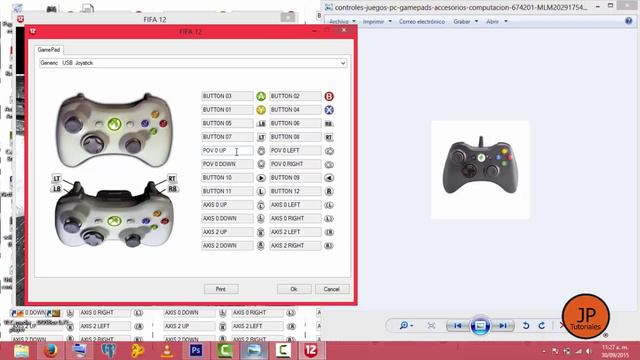Click the green A button icon
The height and width of the screenshot is (360, 640).
click(261, 96)
